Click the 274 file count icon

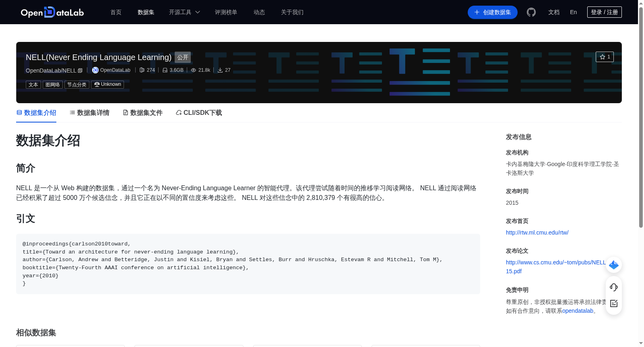(142, 70)
